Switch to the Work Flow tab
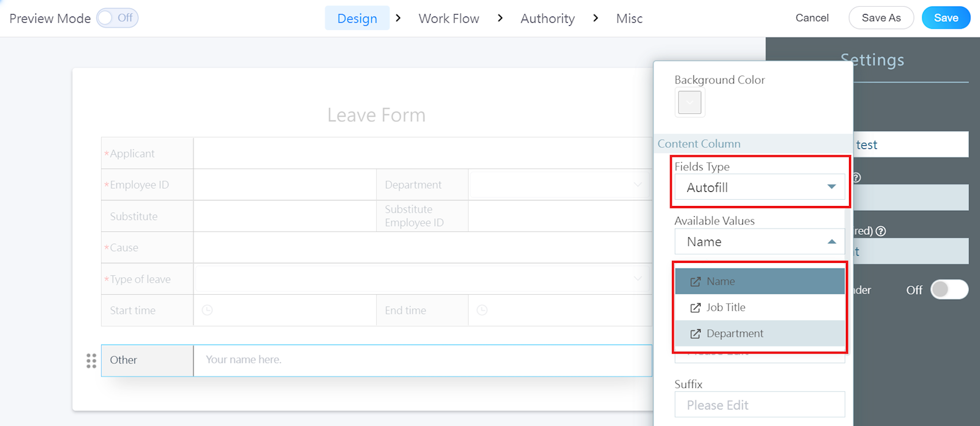The width and height of the screenshot is (980, 426). pos(449,18)
